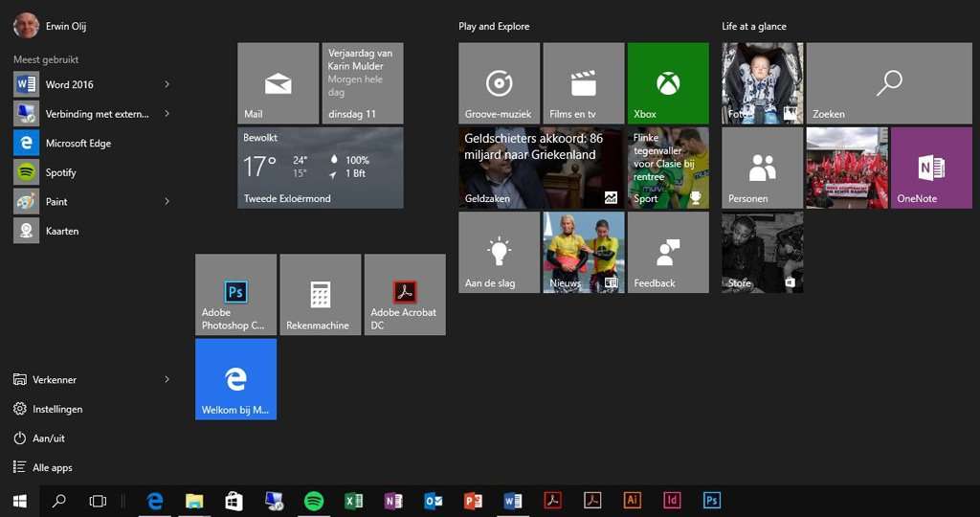This screenshot has height=517, width=980.
Task: Open Photoshop from the taskbar
Action: point(712,501)
